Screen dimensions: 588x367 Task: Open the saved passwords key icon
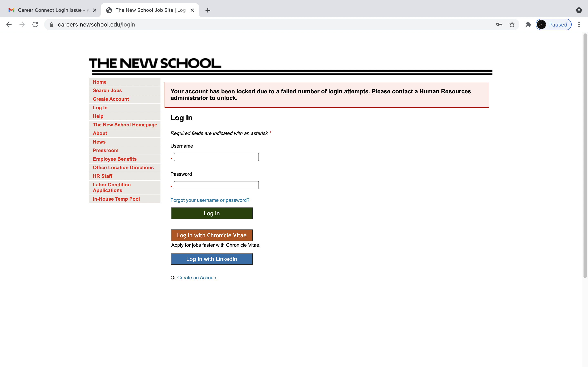(499, 24)
